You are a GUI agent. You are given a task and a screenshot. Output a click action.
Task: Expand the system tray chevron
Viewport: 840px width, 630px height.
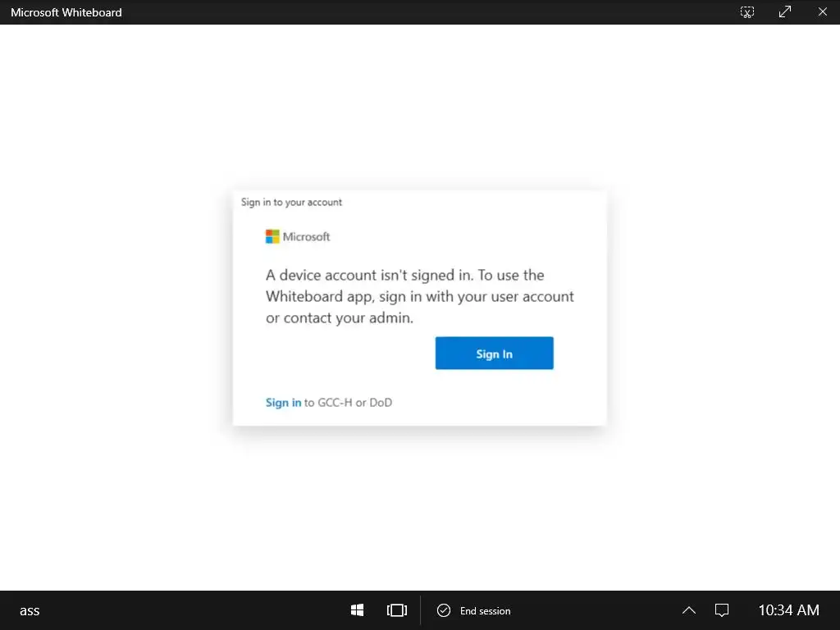click(689, 610)
